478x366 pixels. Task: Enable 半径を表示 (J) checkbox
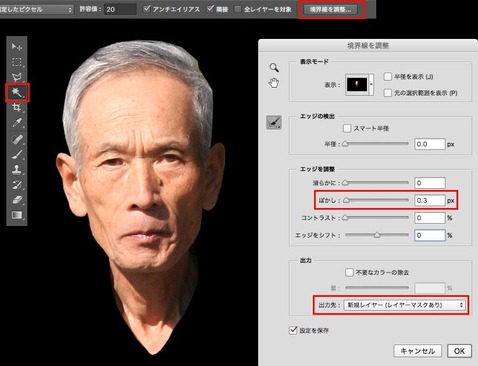(387, 77)
